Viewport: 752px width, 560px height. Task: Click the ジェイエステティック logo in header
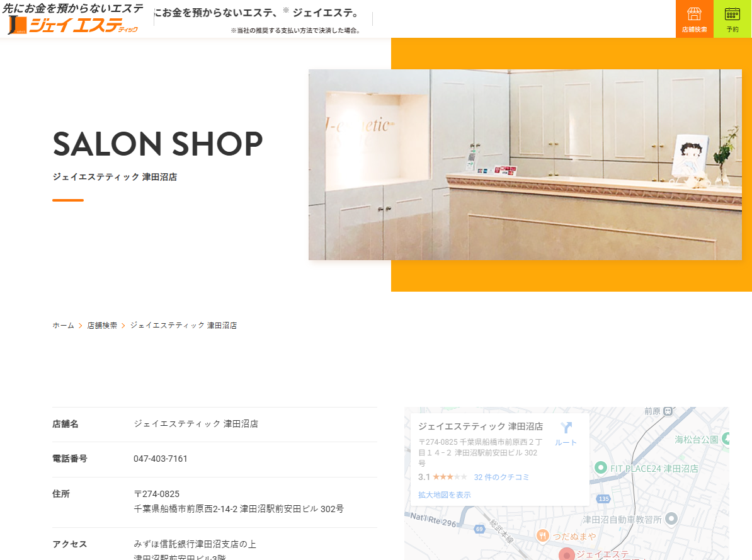[73, 19]
